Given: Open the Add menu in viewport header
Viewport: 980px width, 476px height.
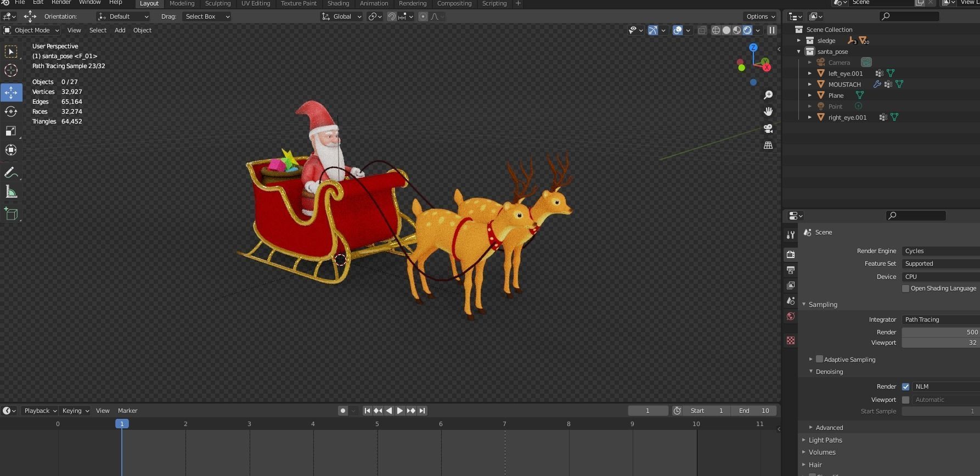Looking at the screenshot, I should (x=120, y=30).
